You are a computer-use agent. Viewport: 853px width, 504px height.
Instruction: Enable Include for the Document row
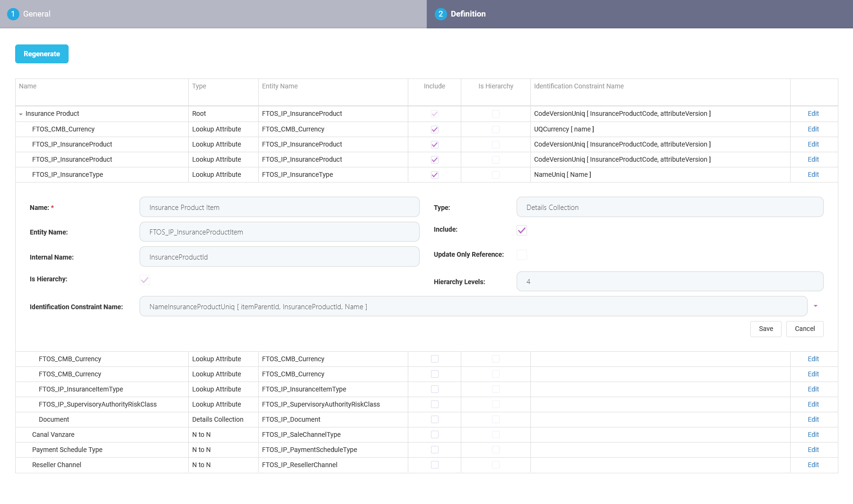[434, 419]
